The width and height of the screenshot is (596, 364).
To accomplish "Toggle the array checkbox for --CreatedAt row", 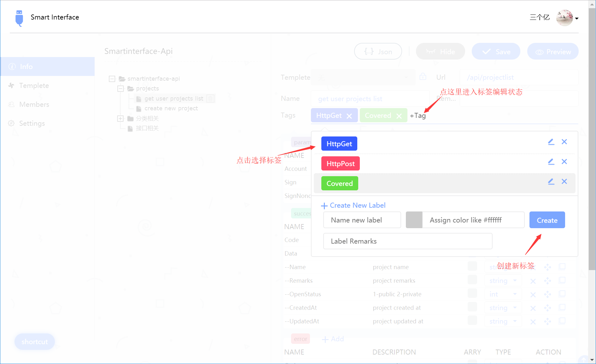I will (x=472, y=307).
